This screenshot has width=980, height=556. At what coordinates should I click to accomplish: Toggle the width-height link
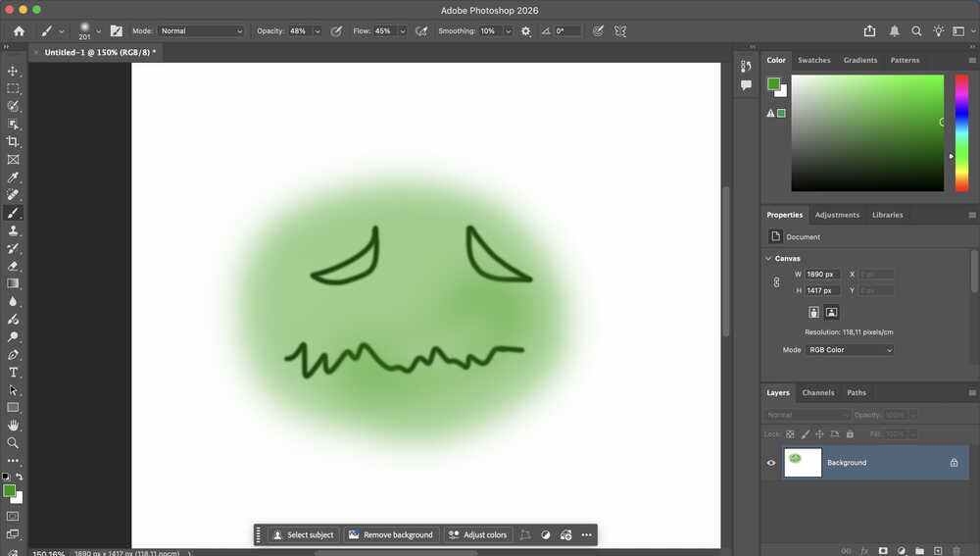point(776,282)
